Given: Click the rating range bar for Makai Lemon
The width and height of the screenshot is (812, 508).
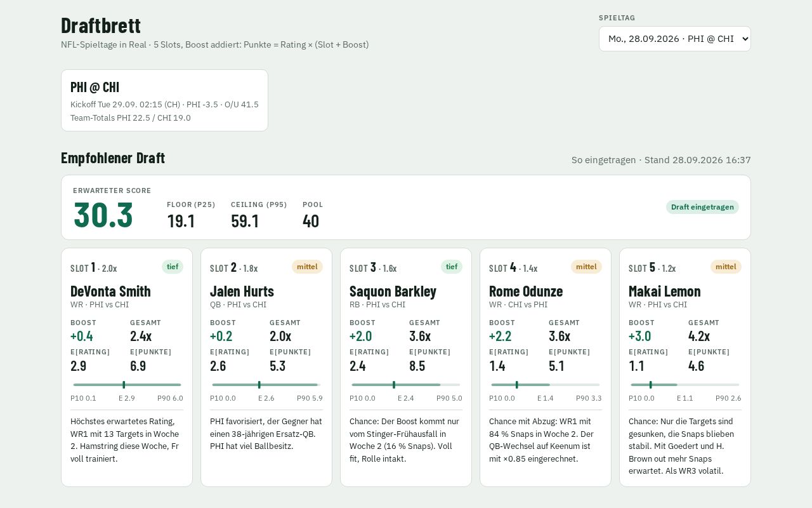Looking at the screenshot, I should coord(685,385).
